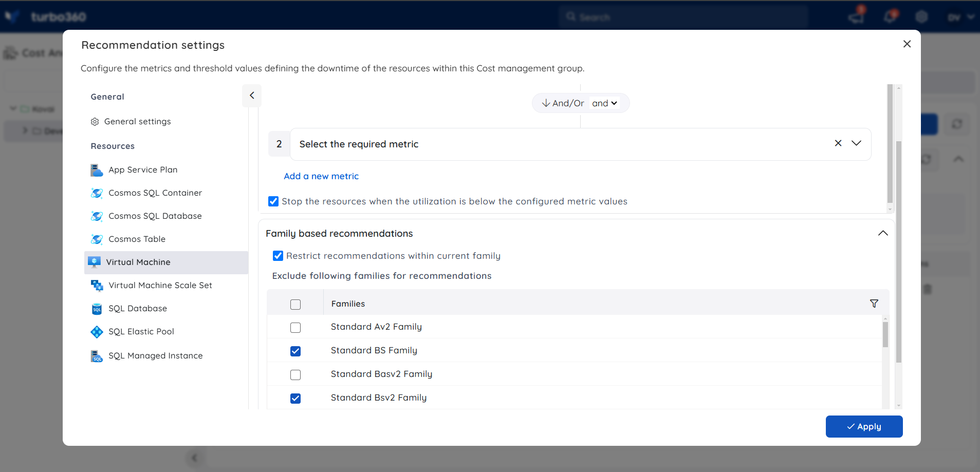980x472 pixels.
Task: Open the Select the required metric field
Action: (581, 144)
